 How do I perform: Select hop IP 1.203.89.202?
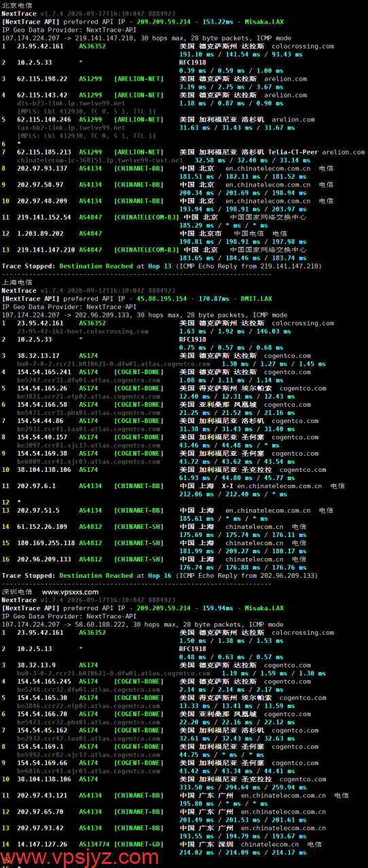tap(40, 233)
